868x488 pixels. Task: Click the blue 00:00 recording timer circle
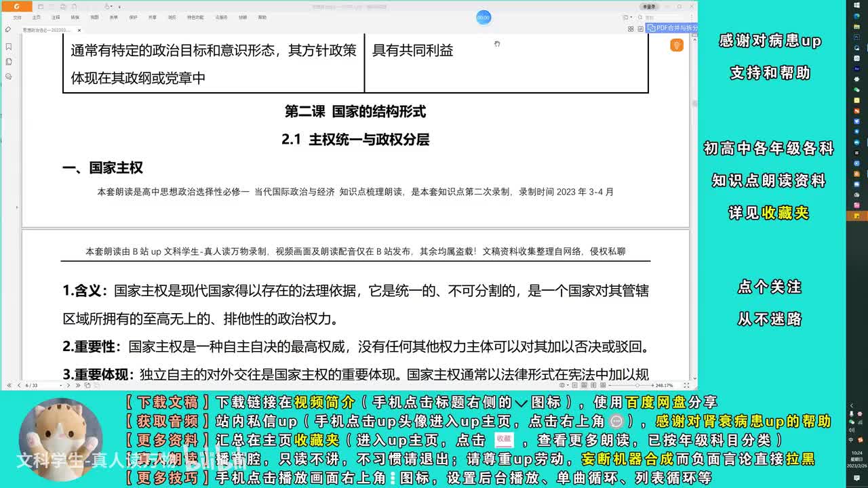pos(484,17)
